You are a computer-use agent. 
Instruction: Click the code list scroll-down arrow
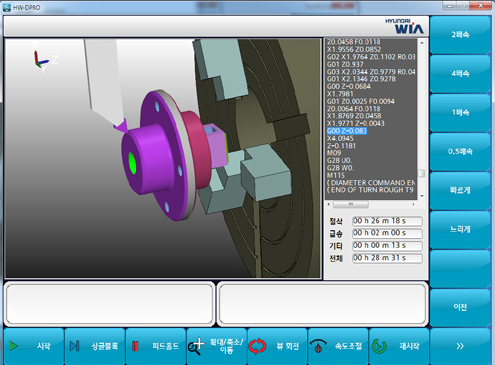[x=422, y=196]
